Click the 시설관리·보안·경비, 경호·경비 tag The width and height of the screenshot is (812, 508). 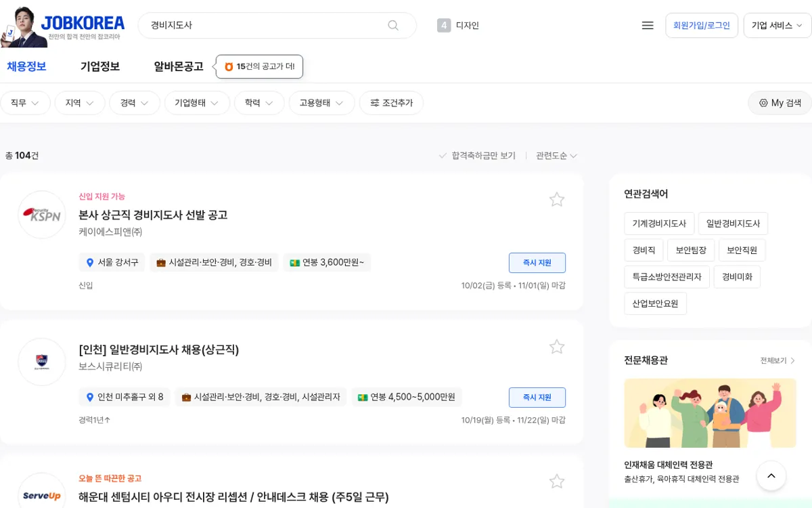pos(214,263)
